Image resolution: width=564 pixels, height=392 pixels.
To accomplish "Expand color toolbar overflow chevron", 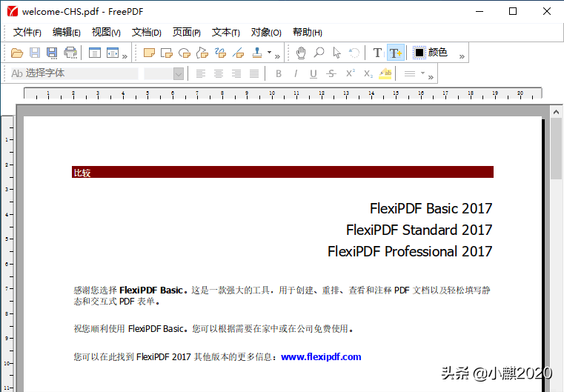I will tap(462, 56).
